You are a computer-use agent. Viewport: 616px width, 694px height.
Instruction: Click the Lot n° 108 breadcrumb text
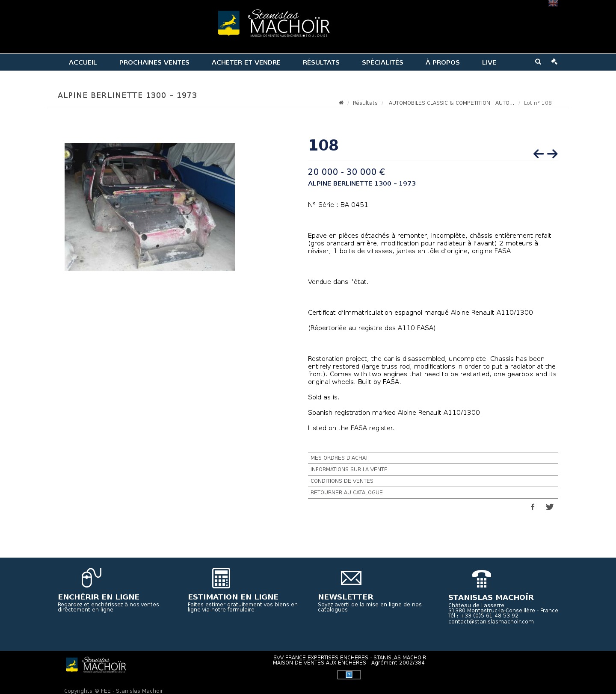538,103
